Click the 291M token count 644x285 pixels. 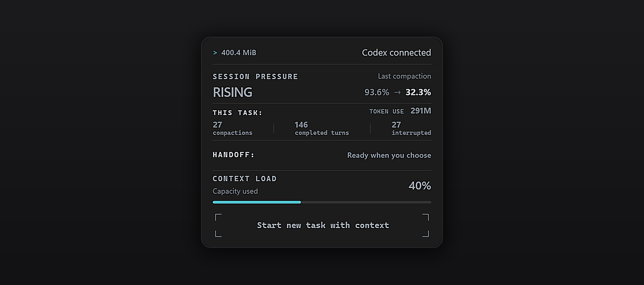[x=421, y=111]
